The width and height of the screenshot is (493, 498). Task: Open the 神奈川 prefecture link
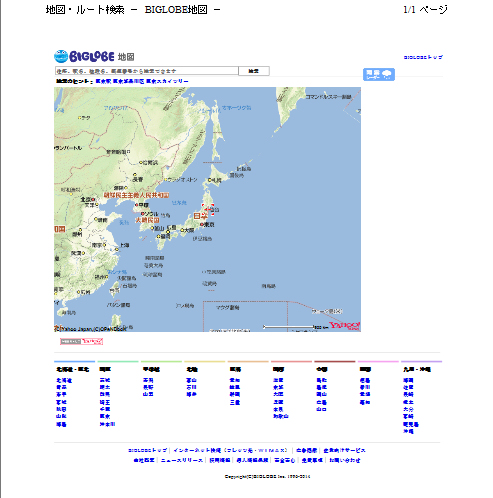107,424
